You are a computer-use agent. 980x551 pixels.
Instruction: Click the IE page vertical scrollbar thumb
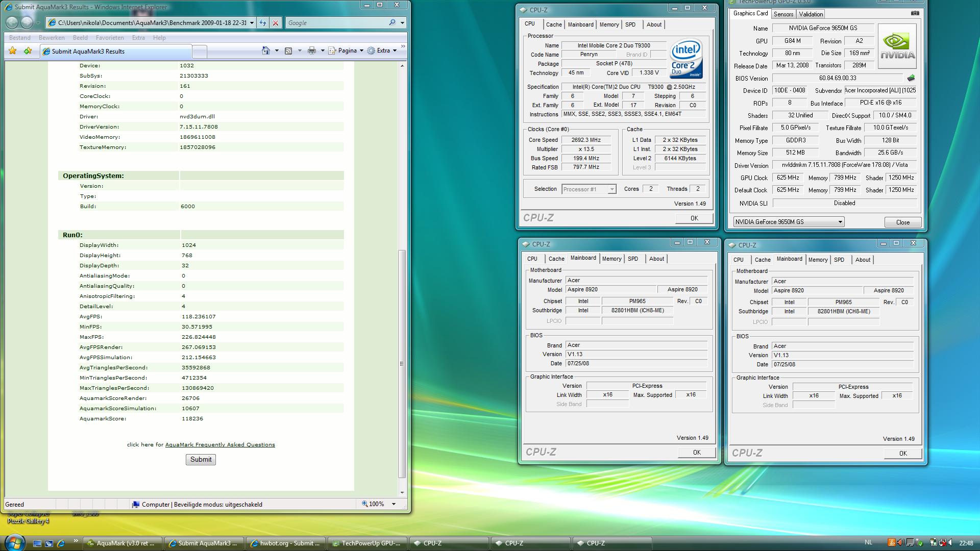pos(402,363)
